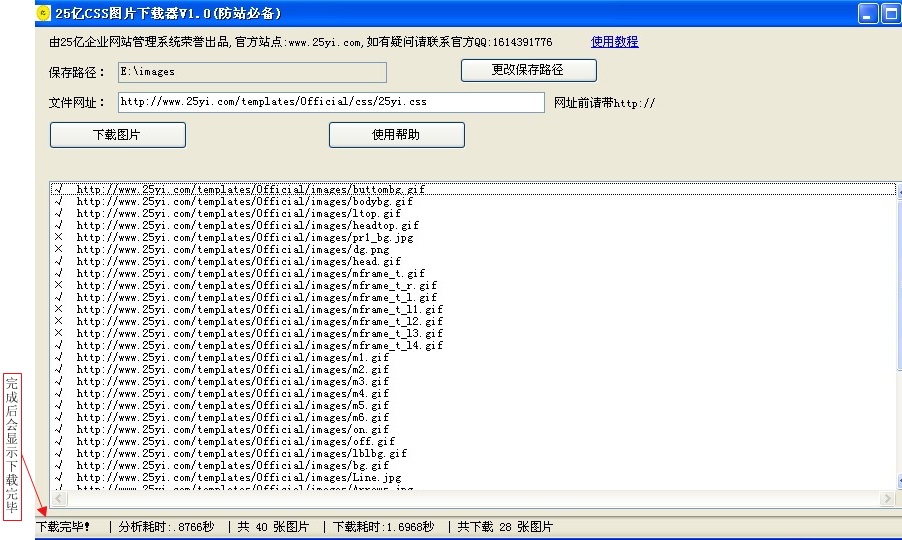The height and width of the screenshot is (540, 902).
Task: Select the lblbg.gif list row
Action: click(x=473, y=454)
